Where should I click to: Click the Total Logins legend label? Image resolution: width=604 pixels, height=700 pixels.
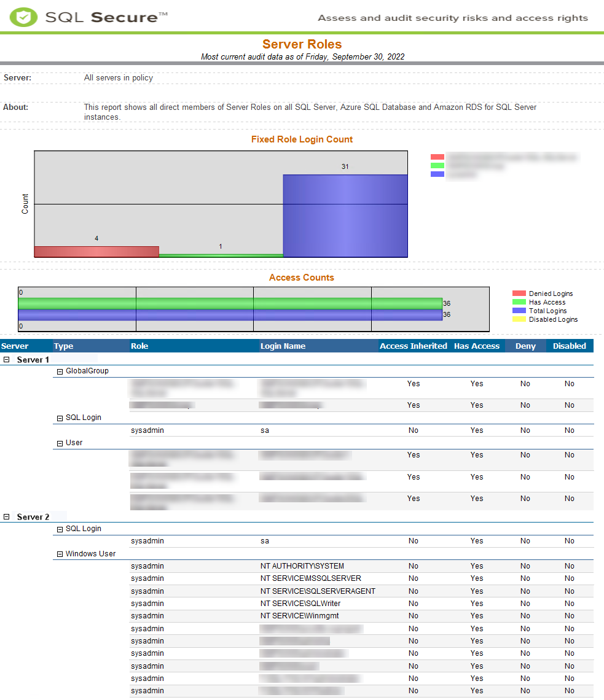coord(547,311)
